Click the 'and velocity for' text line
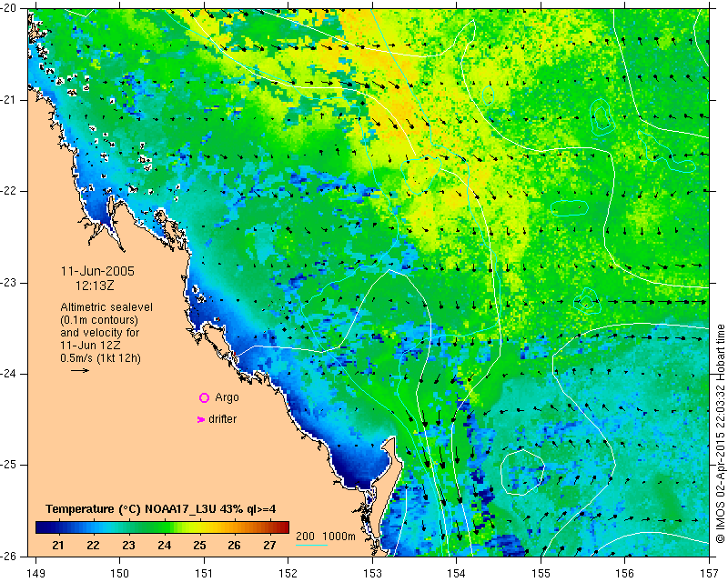Screen dimensions: 728x582 (x=100, y=333)
